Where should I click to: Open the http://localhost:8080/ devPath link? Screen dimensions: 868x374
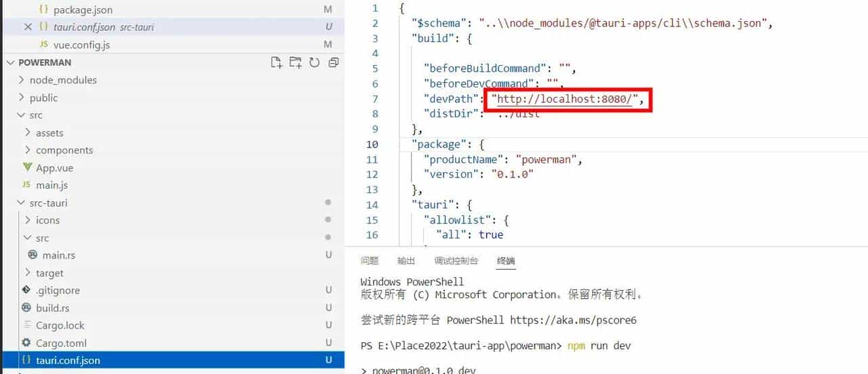[565, 99]
